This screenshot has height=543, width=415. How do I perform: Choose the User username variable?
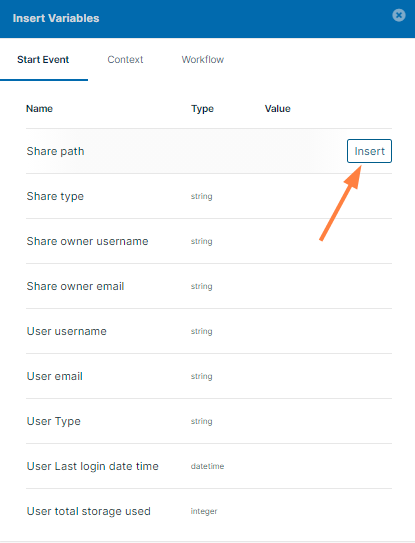click(x=209, y=331)
